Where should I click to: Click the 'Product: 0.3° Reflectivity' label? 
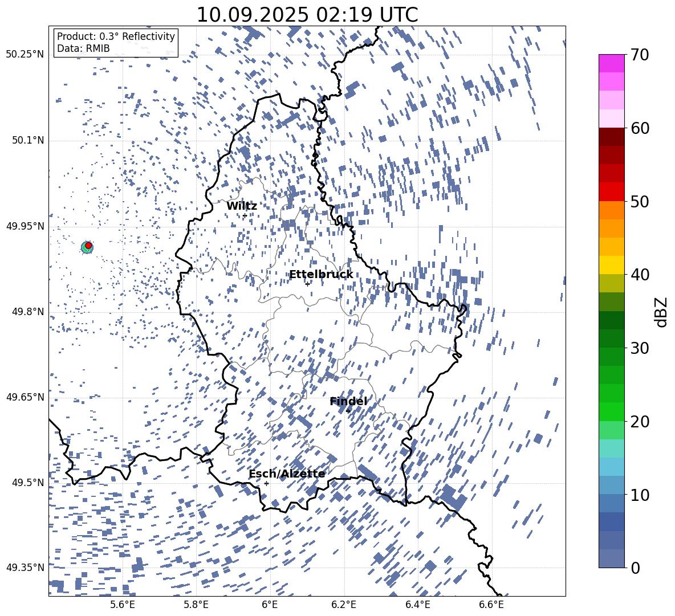pos(116,36)
